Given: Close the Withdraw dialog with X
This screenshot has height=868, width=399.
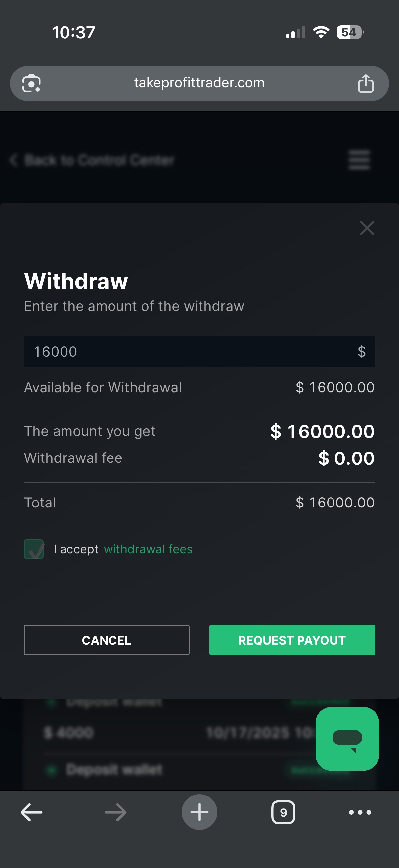Looking at the screenshot, I should coord(367,228).
